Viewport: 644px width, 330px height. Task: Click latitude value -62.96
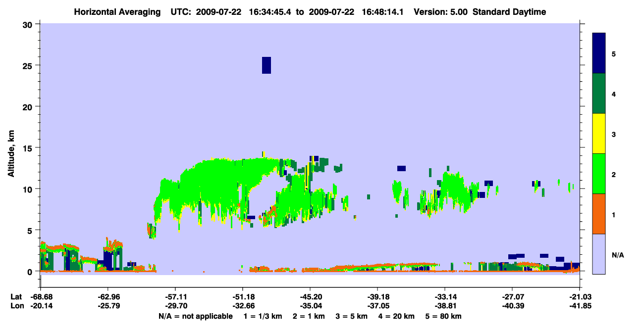click(x=107, y=297)
